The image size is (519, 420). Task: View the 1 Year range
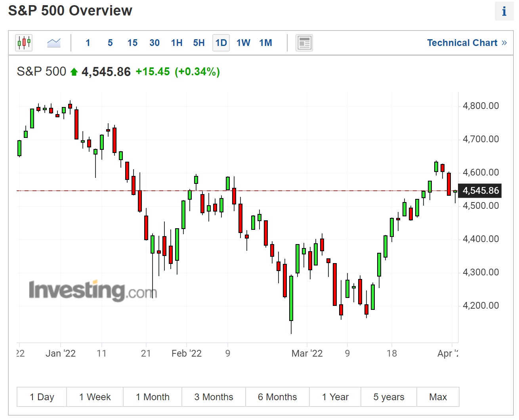tap(335, 397)
